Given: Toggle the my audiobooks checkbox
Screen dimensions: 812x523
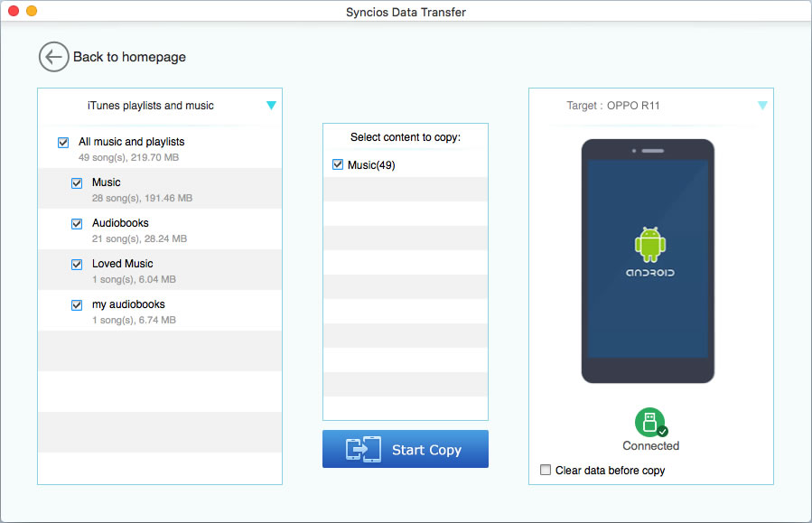Looking at the screenshot, I should pos(77,305).
